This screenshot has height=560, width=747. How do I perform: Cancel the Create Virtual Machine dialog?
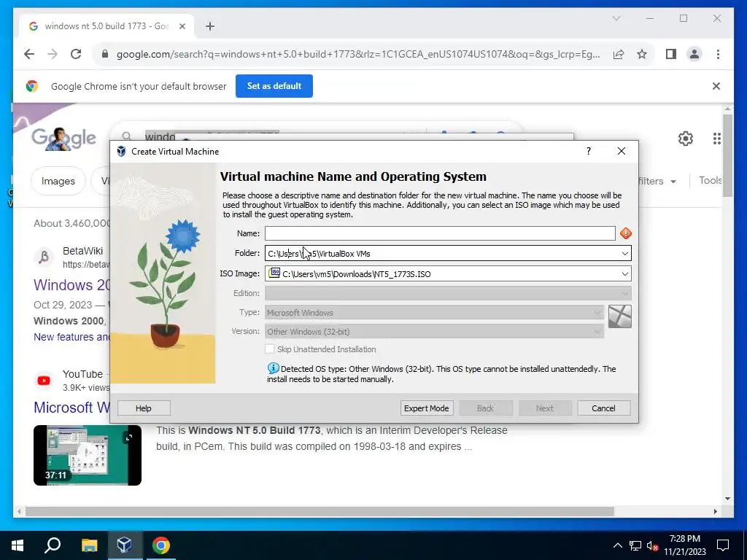coord(603,408)
